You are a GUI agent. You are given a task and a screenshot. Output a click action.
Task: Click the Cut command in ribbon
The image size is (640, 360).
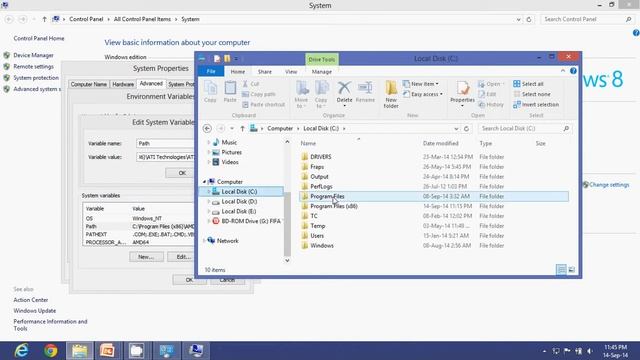[251, 84]
